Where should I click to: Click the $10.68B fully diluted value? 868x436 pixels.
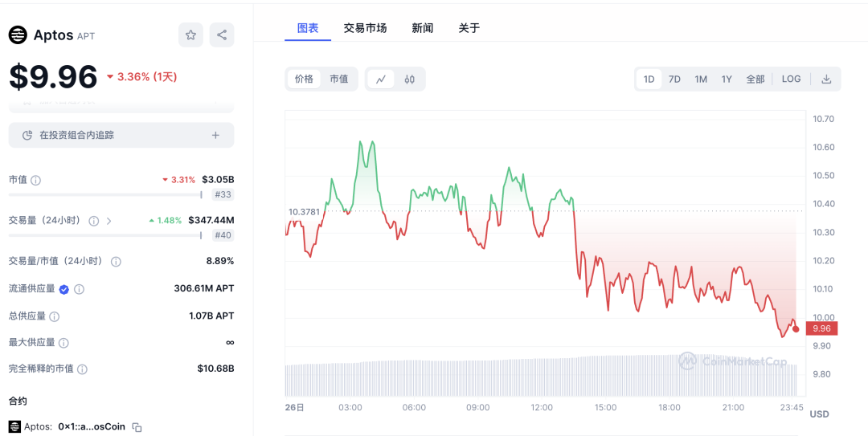[x=215, y=369]
